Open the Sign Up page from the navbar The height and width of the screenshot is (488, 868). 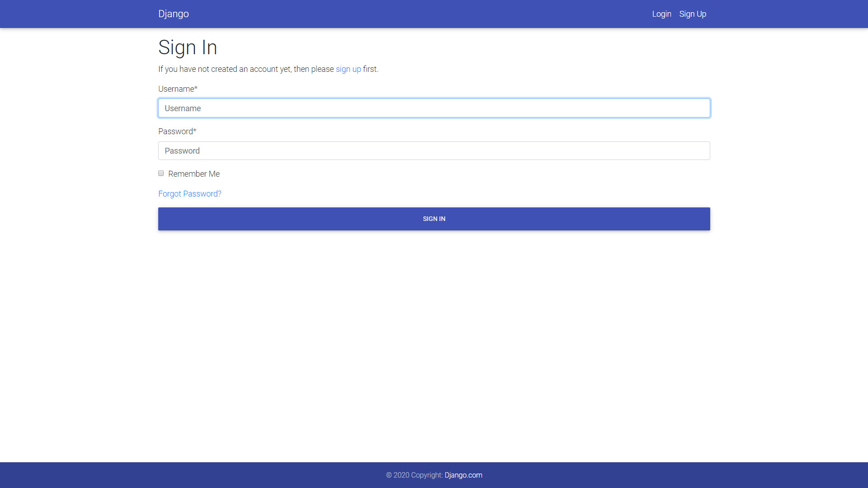click(693, 14)
